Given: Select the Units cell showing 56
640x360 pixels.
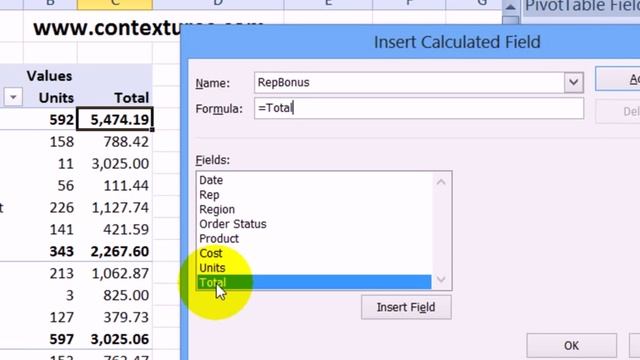Looking at the screenshot, I should 51,186.
